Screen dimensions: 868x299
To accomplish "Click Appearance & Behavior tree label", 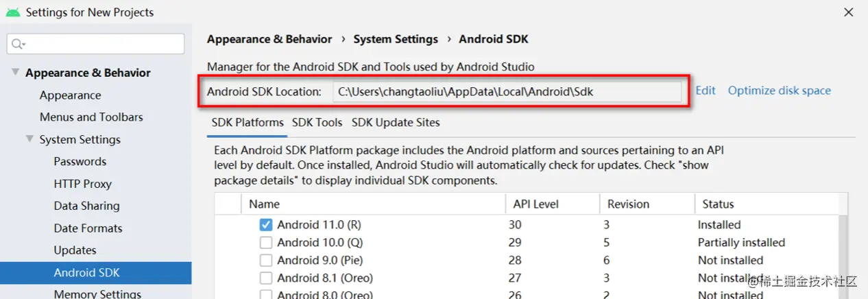I will 88,73.
